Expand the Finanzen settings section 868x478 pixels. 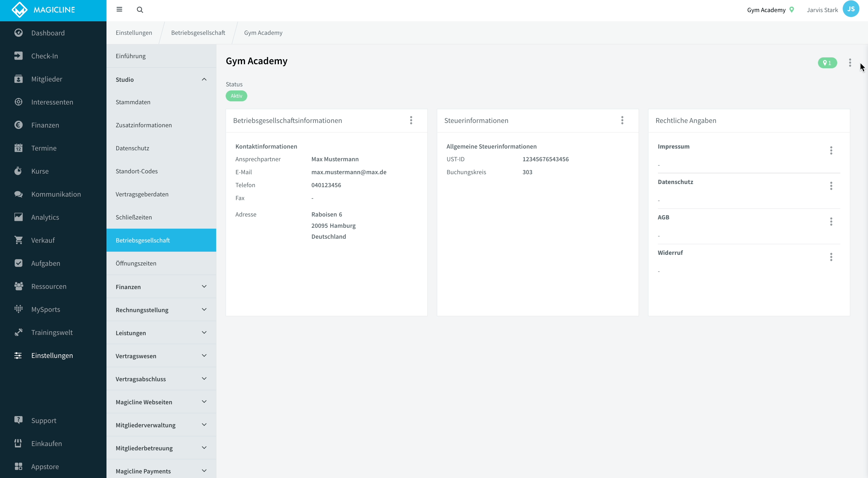161,287
